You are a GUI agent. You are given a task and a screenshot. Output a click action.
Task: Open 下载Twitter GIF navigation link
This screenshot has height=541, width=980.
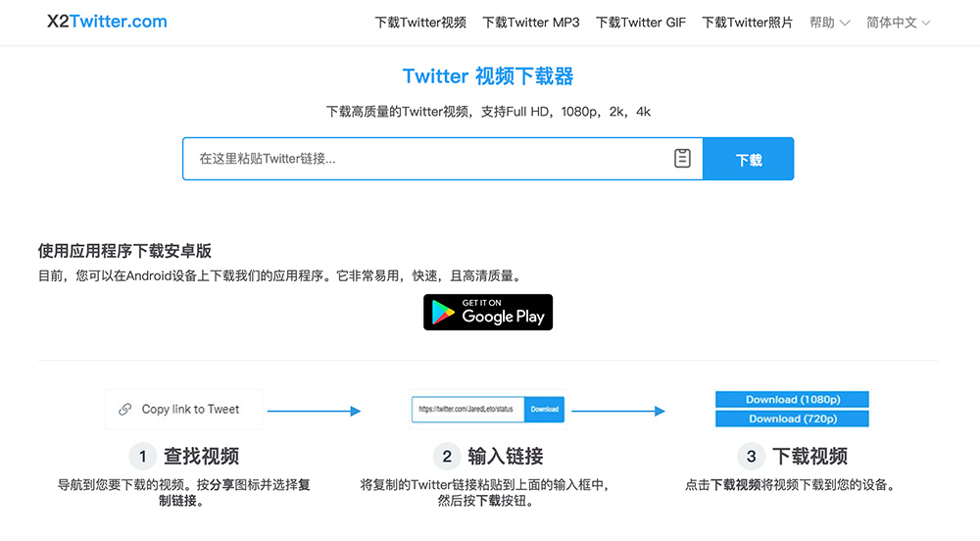(641, 23)
